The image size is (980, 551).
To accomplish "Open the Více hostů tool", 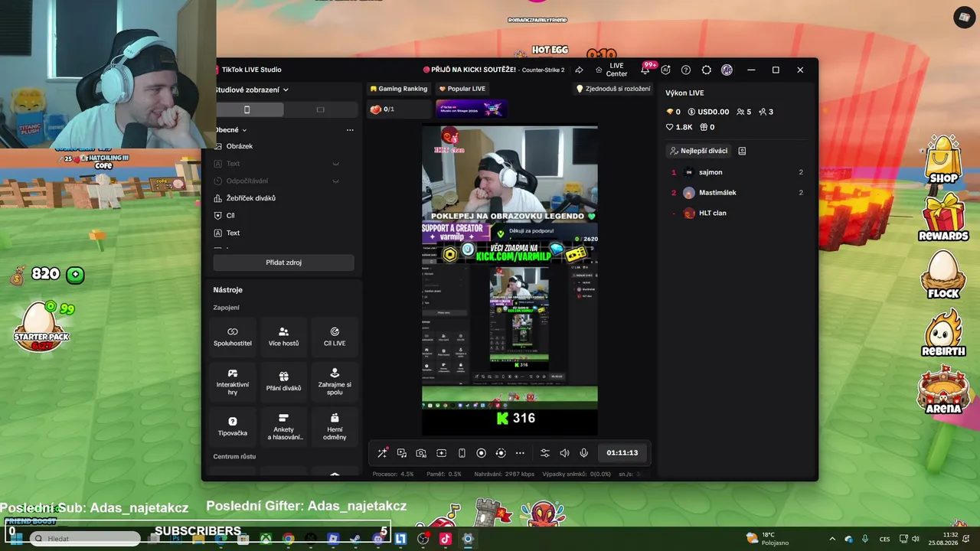I will tap(283, 337).
